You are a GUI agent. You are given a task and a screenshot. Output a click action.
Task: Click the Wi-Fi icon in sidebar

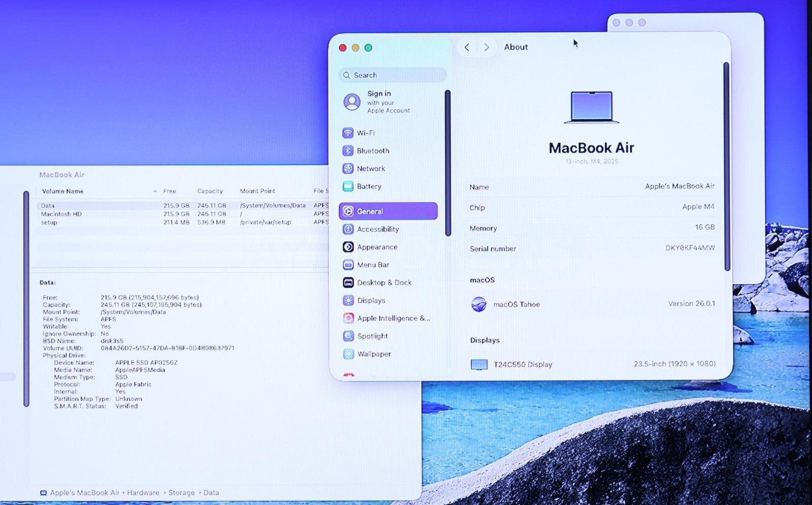[x=348, y=133]
